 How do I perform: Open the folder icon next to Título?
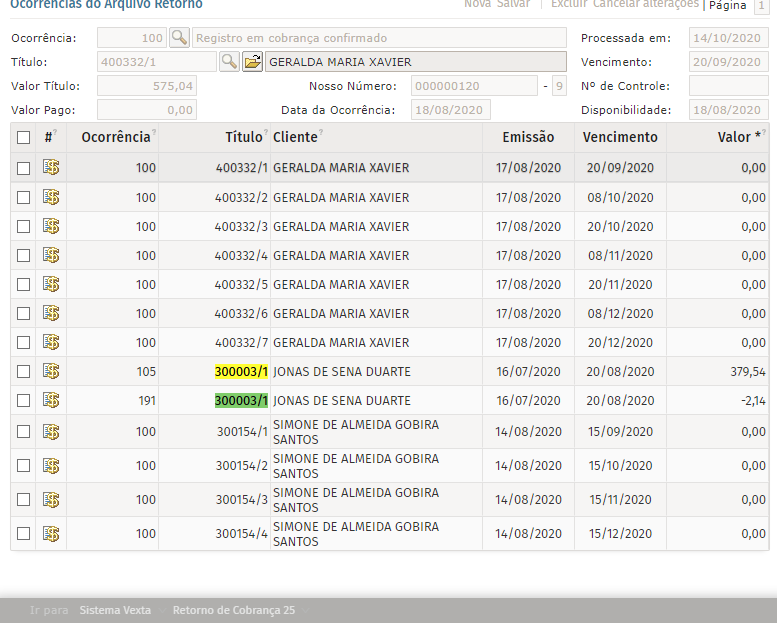pos(253,62)
